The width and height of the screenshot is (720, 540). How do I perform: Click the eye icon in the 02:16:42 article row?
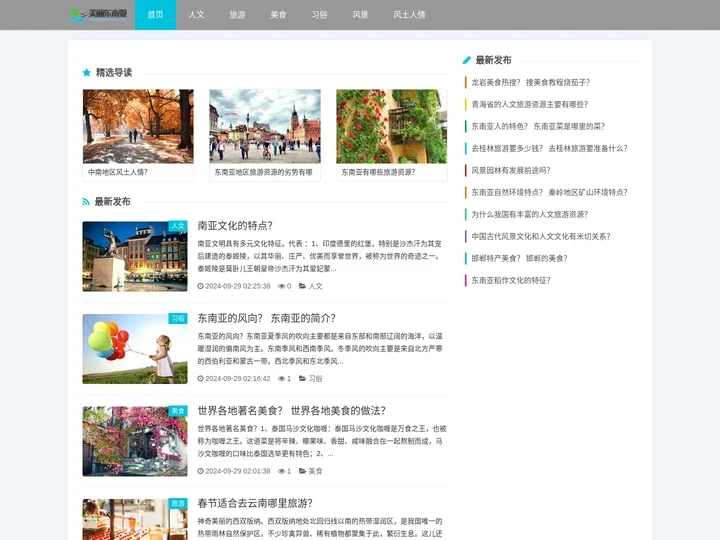pos(281,379)
